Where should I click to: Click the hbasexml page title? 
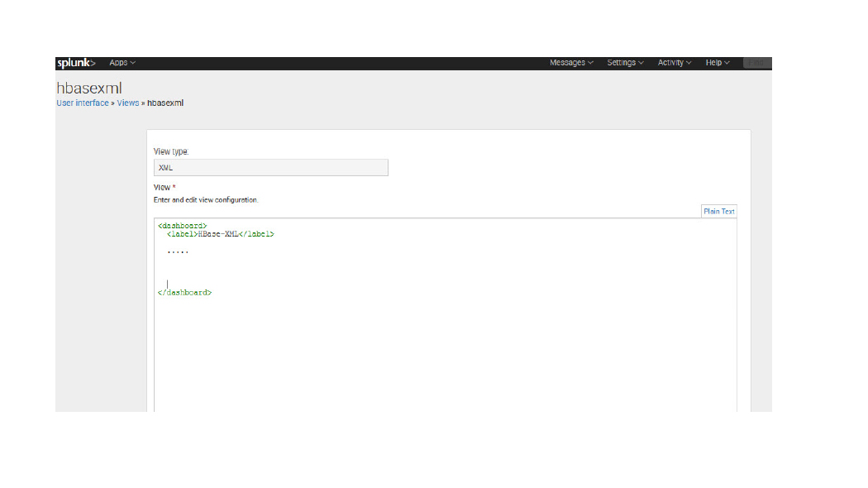pos(89,89)
